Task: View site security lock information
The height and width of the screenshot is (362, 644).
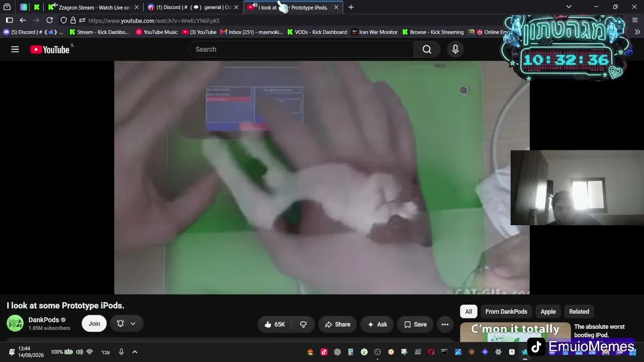Action: pos(73,21)
